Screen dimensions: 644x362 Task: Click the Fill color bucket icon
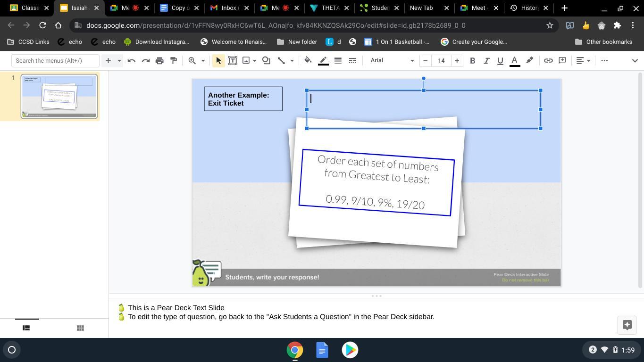tap(308, 60)
